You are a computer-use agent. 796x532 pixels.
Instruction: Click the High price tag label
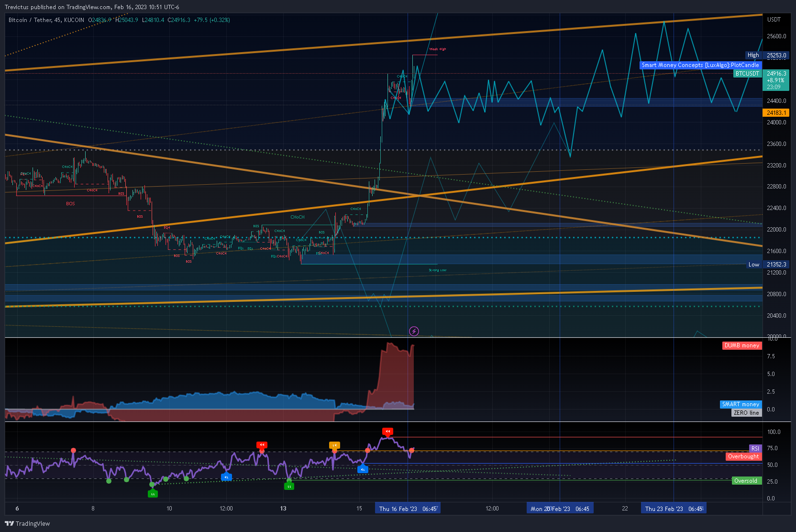click(753, 55)
